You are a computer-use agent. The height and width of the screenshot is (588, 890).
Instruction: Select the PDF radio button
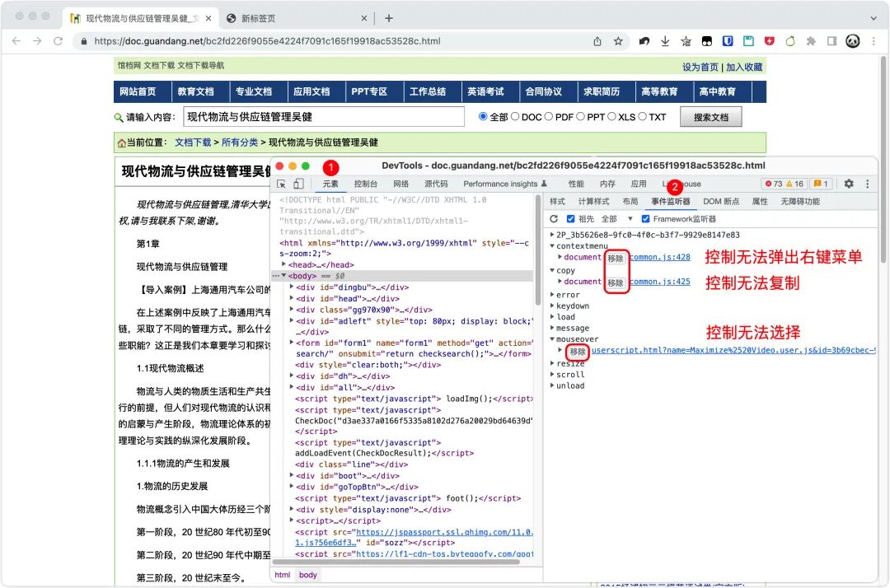pyautogui.click(x=548, y=116)
